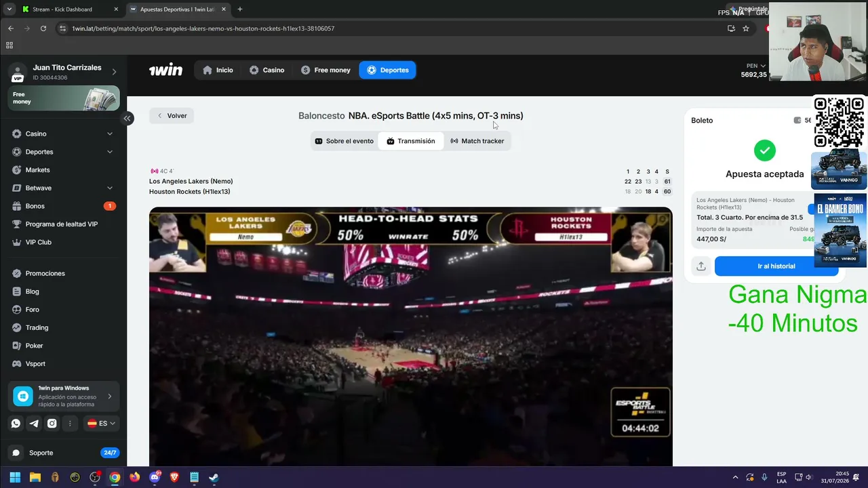868x488 pixels.
Task: Open Markets in the sidebar
Action: (64, 170)
